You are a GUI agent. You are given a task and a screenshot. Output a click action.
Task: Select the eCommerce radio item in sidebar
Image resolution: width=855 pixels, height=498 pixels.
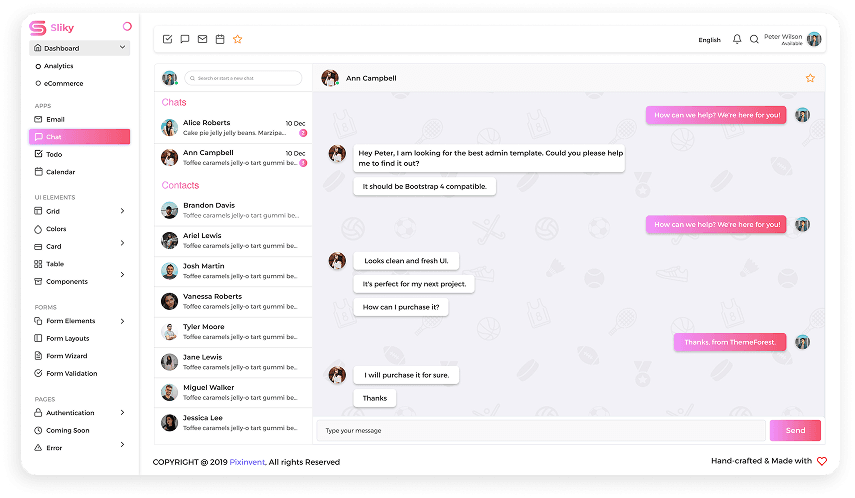[x=63, y=83]
